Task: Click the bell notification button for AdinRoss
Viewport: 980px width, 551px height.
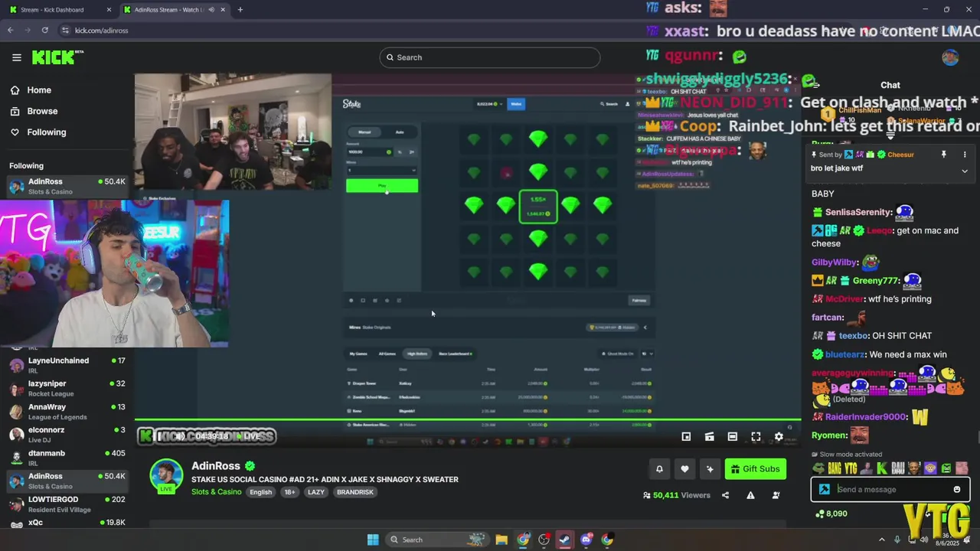Action: click(659, 469)
